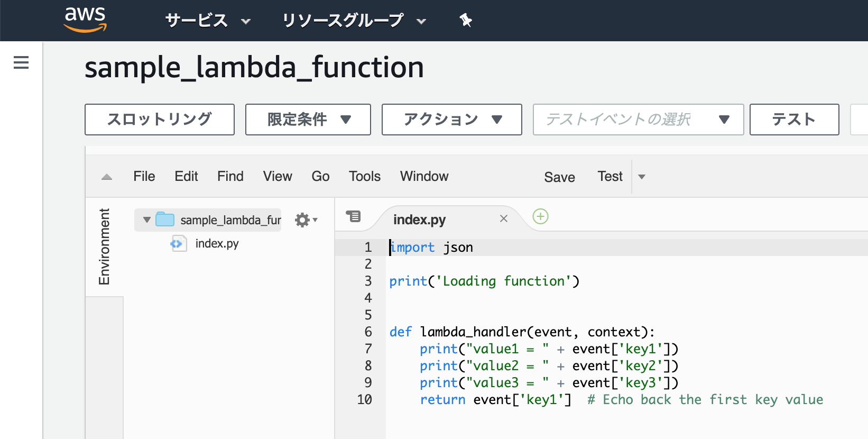Screen dimensions: 868x439
Task: Open the テストイベントの選択 combo box
Action: click(x=639, y=120)
